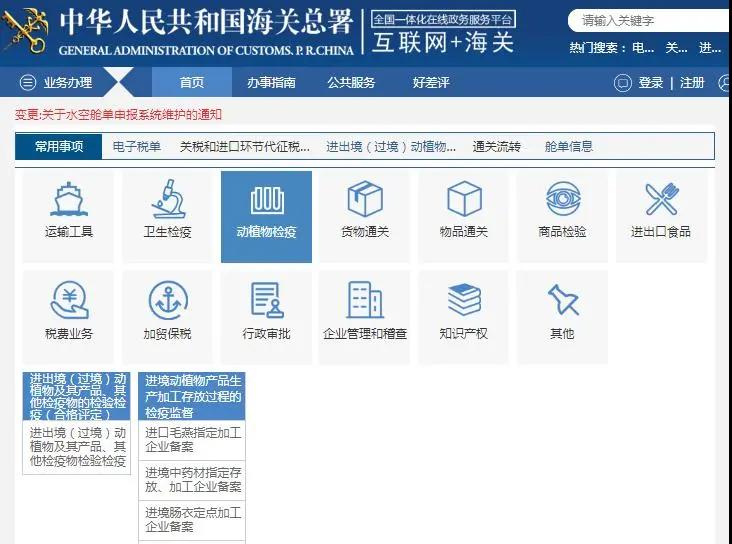Open the 进出口食品 fork and knife tile

click(661, 217)
